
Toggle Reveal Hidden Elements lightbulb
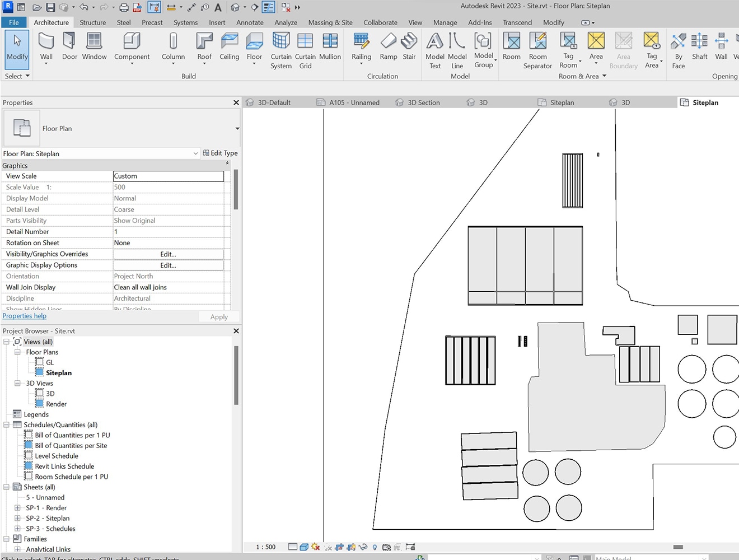[374, 547]
